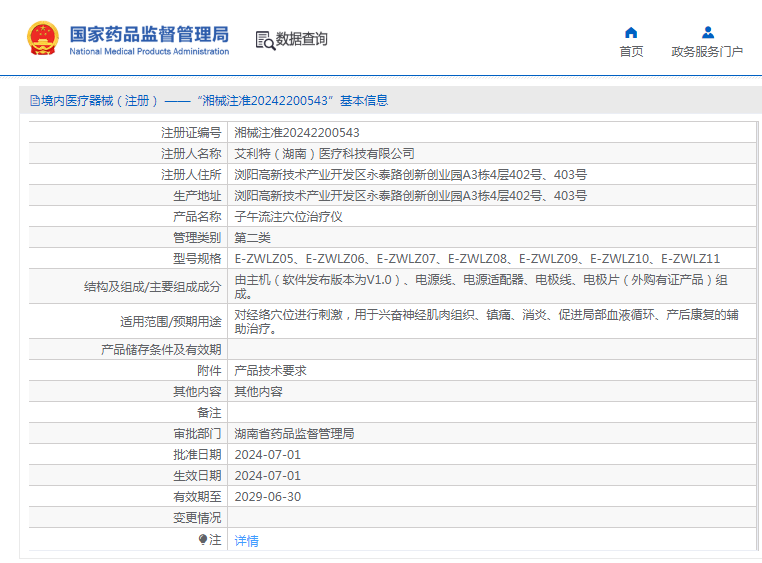Click the 政务服务门户 person icon
The height and width of the screenshot is (563, 762).
point(708,33)
